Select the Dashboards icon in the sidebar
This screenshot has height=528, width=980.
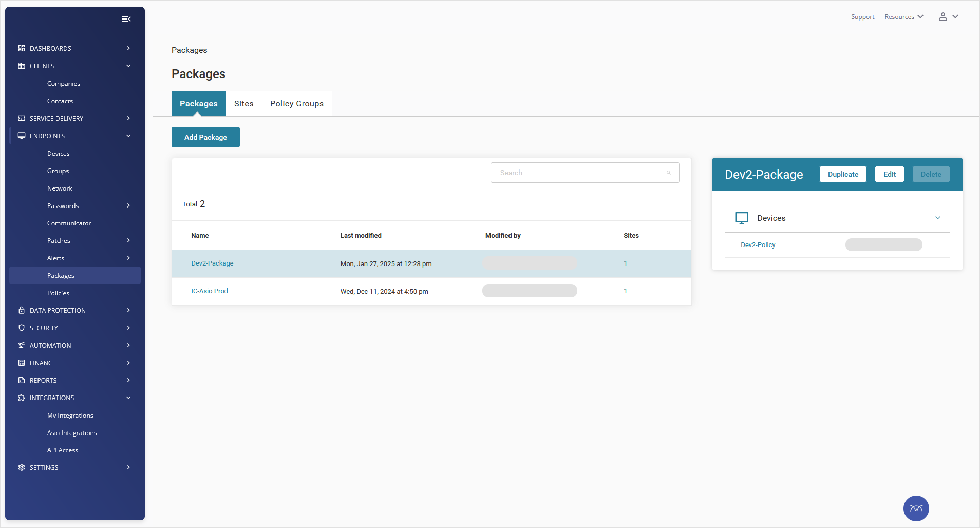tap(21, 48)
